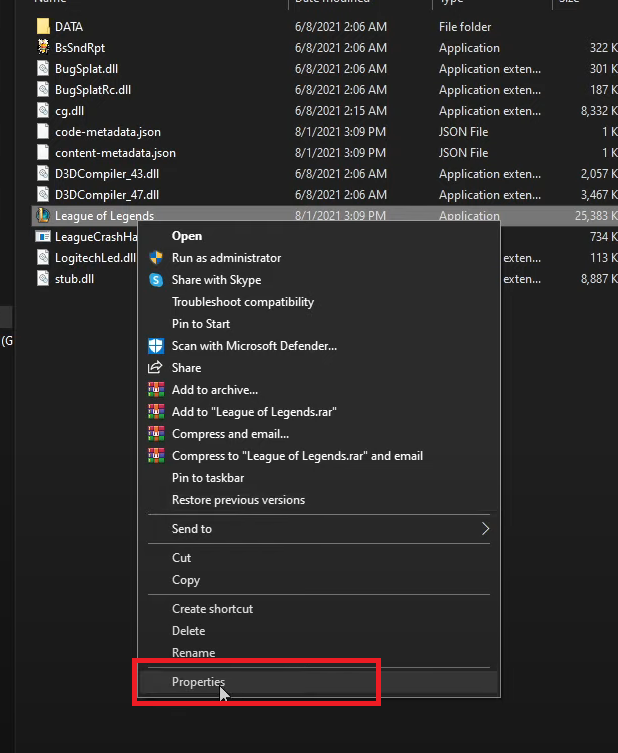Image resolution: width=618 pixels, height=753 pixels.
Task: Select the stub.dll file name
Action: pos(74,279)
